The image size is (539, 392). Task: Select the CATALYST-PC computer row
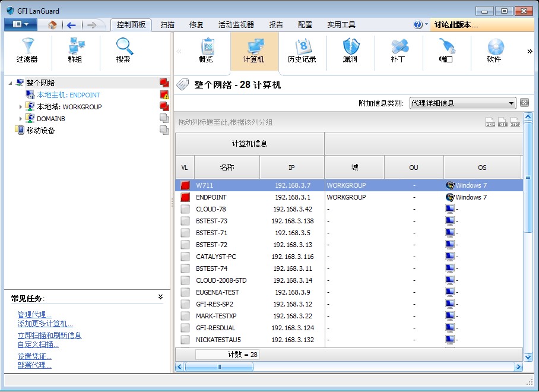[x=349, y=257]
